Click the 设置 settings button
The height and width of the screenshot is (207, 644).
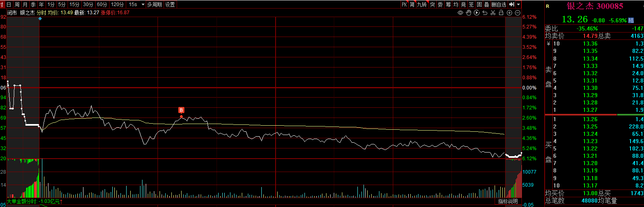[x=170, y=4]
